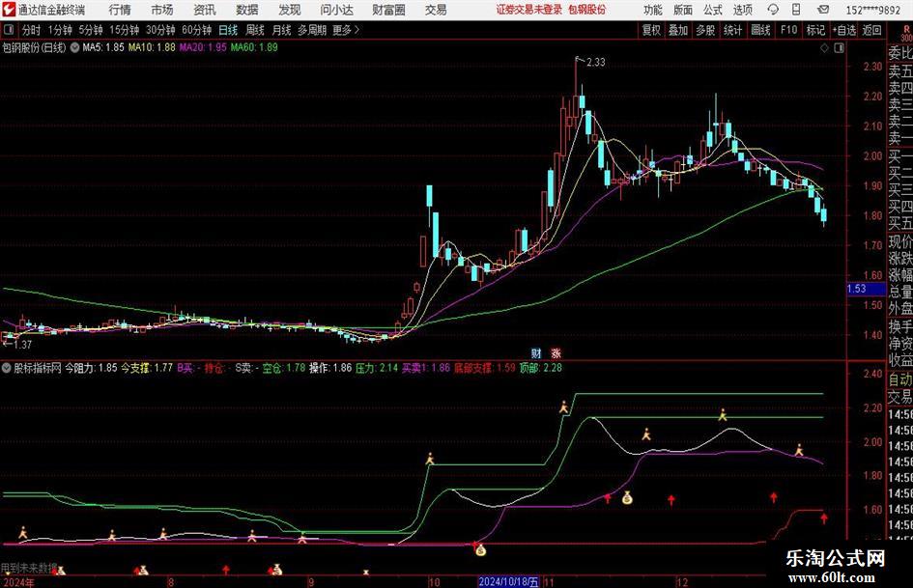The height and width of the screenshot is (588, 913).
Task: Switch to 5分钟 period
Action: coord(91,30)
